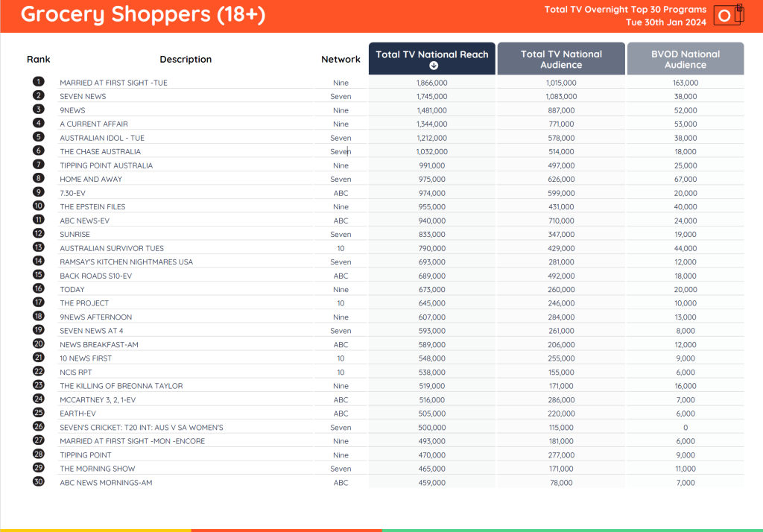763x532 pixels.
Task: Click the SEVEN NEWS program name
Action: (83, 96)
